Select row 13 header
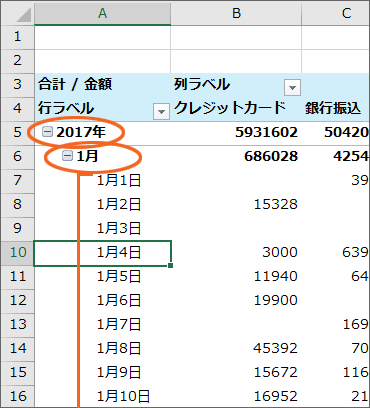370x408 pixels. tap(17, 325)
